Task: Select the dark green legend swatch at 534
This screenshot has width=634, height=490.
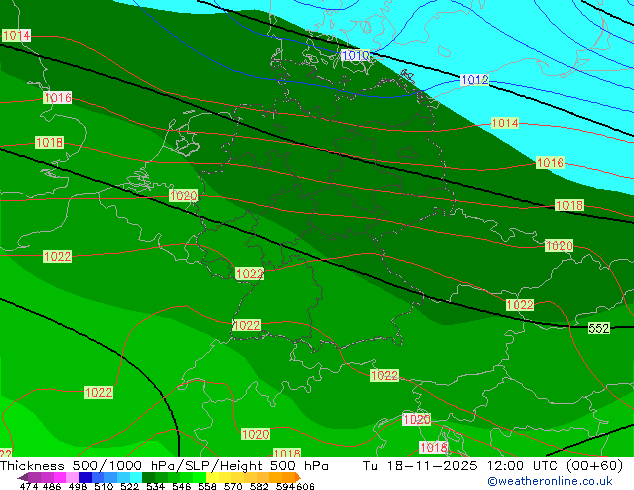Action: pyautogui.click(x=148, y=477)
